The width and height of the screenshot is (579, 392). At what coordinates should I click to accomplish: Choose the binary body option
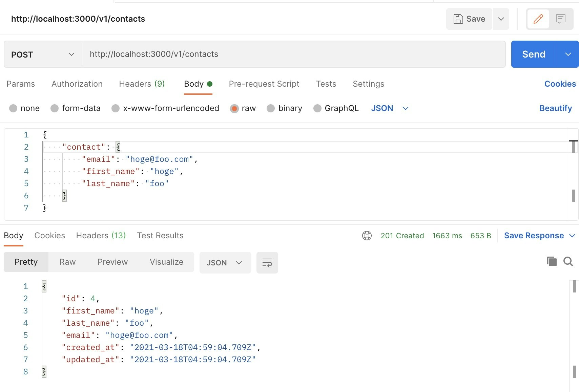[x=271, y=108]
